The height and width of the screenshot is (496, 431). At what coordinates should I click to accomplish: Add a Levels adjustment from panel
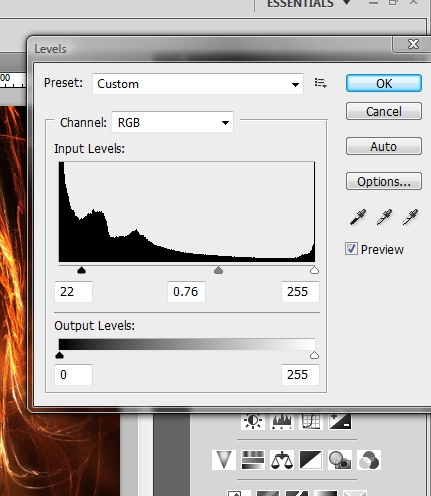pyautogui.click(x=282, y=421)
